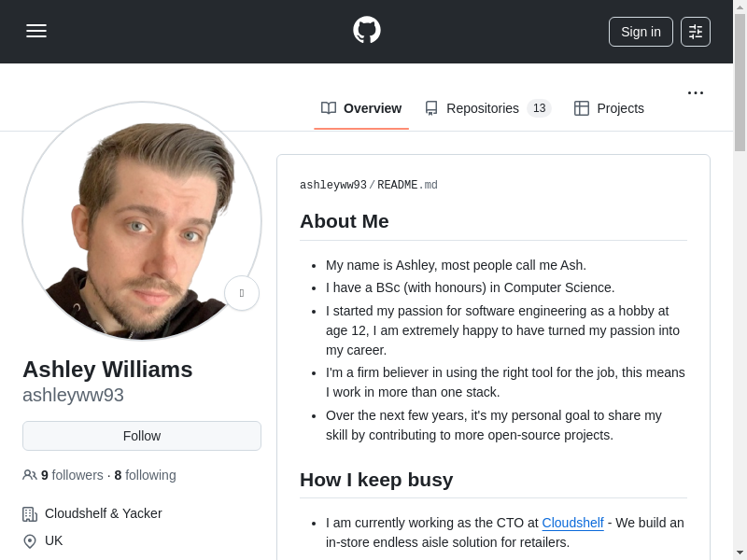Follow Ashley Williams
Screen dimensions: 747x560
pos(142,436)
